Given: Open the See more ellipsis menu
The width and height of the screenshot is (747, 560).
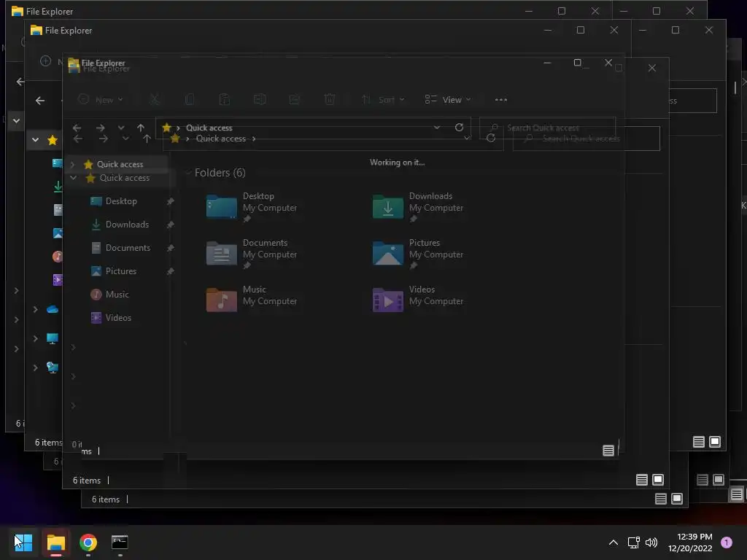Looking at the screenshot, I should [500, 99].
